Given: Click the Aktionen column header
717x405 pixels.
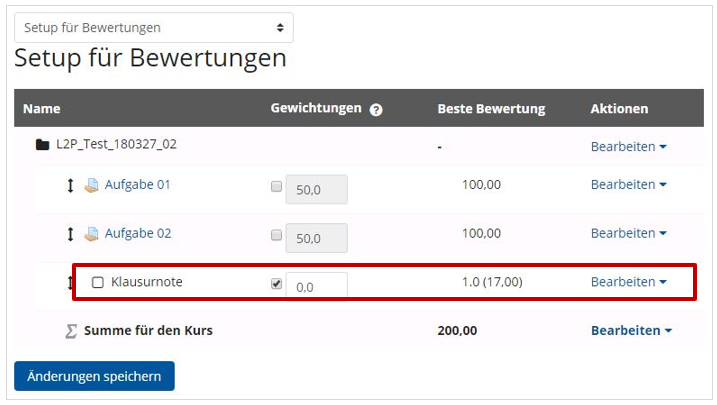Looking at the screenshot, I should [619, 109].
